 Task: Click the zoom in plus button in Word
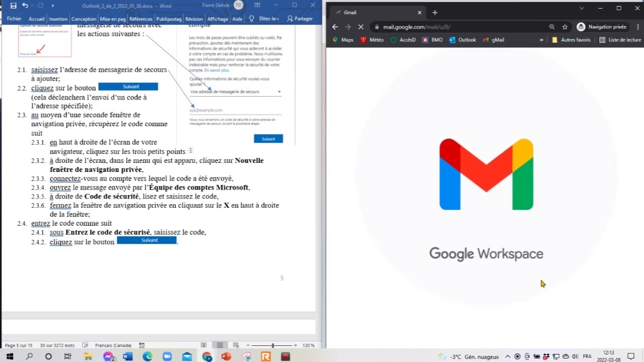296,345
